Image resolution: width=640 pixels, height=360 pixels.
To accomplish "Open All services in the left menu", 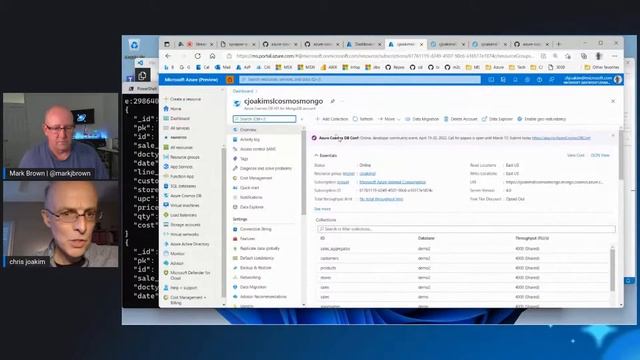I will coord(180,128).
